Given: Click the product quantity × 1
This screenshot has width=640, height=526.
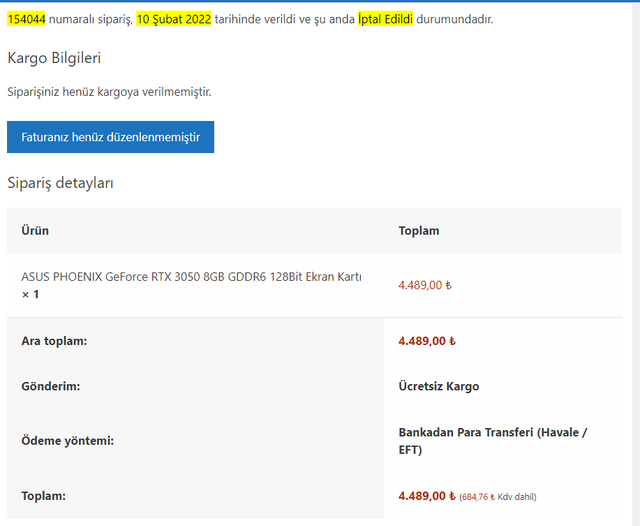Looking at the screenshot, I should [30, 294].
